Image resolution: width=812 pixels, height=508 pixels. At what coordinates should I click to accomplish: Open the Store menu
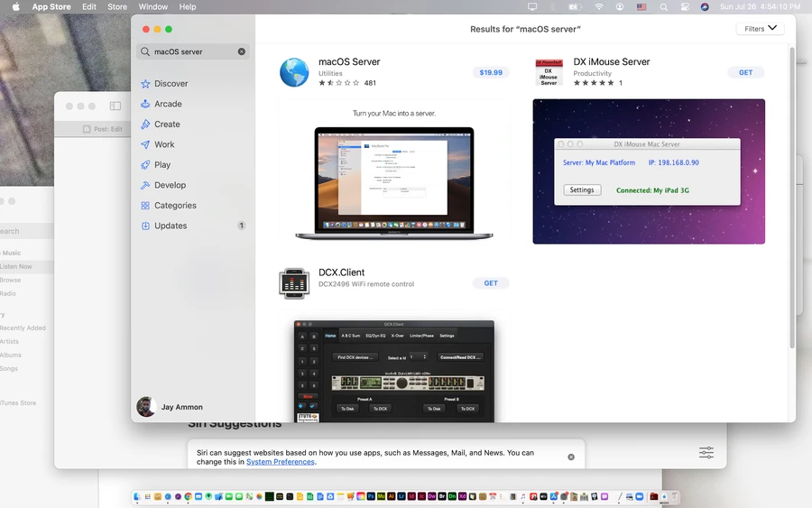(x=117, y=6)
